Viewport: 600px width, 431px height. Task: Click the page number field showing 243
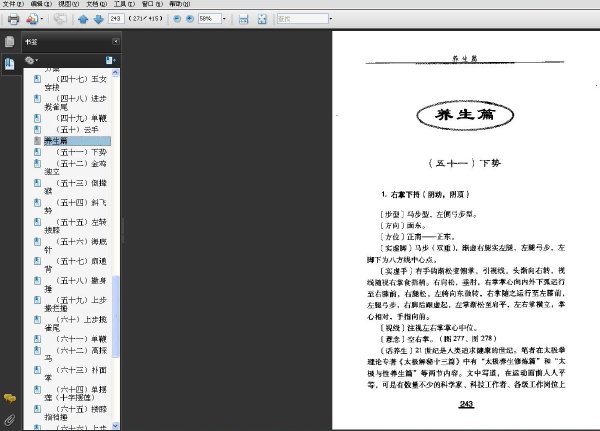(116, 18)
